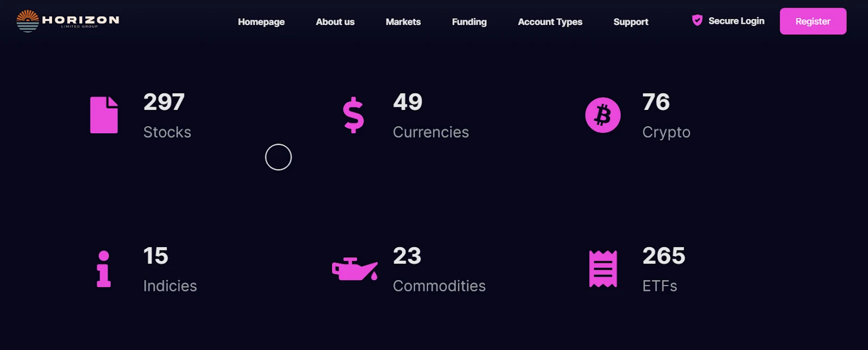Open the Homepage menu item
The image size is (868, 350).
pyautogui.click(x=261, y=22)
